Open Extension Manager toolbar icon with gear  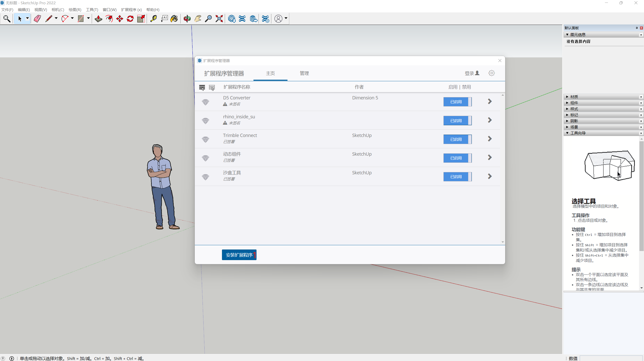coord(265,19)
